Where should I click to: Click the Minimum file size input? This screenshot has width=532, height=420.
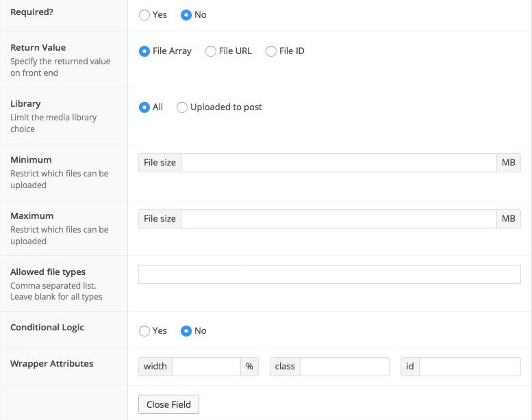338,163
